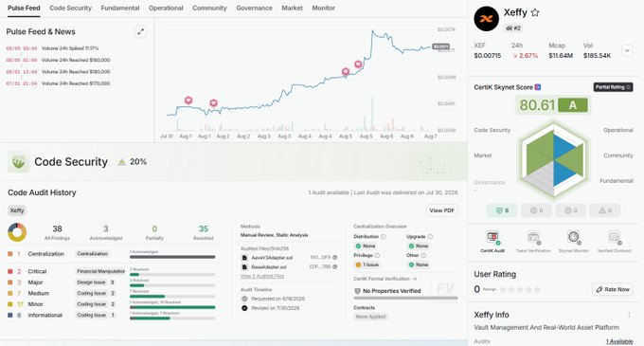Select the Xeffy audit chip

coord(17,210)
